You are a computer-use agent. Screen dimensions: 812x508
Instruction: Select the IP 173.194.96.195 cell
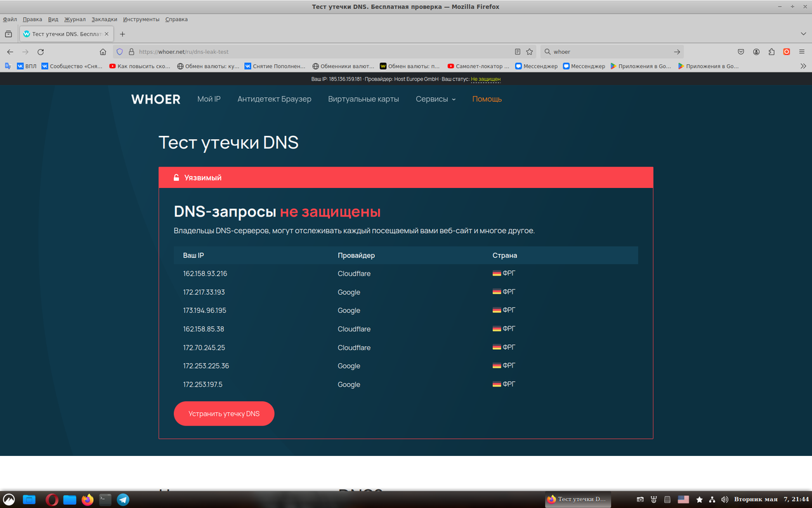pyautogui.click(x=204, y=311)
